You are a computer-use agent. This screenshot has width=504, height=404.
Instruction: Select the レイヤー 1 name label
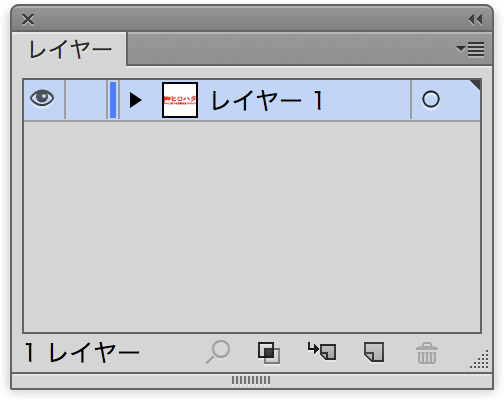click(267, 100)
